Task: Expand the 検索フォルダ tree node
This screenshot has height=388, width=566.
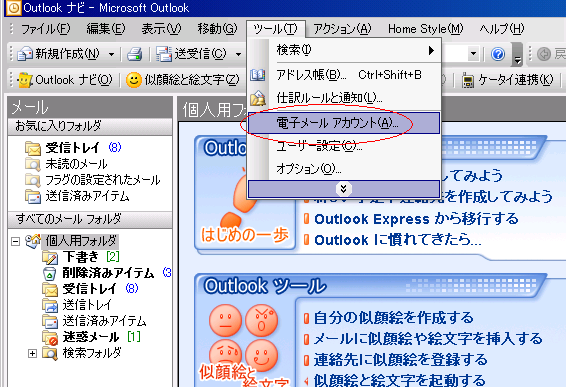Action: 32,353
